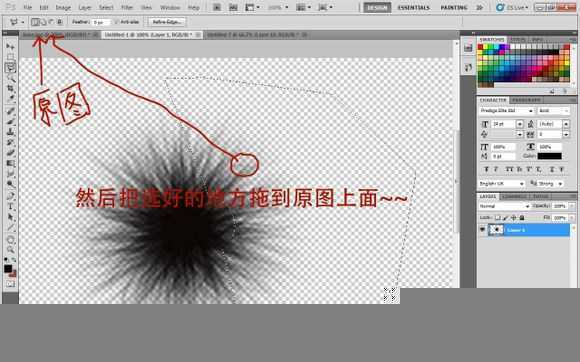Viewport: 580px width, 362px height.
Task: Click the foreground color swatch in toolbox
Action: pyautogui.click(x=8, y=269)
